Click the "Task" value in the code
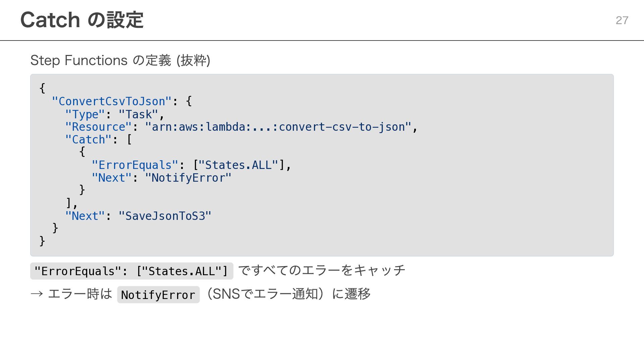Image resolution: width=644 pixels, height=362 pixels. [x=138, y=114]
